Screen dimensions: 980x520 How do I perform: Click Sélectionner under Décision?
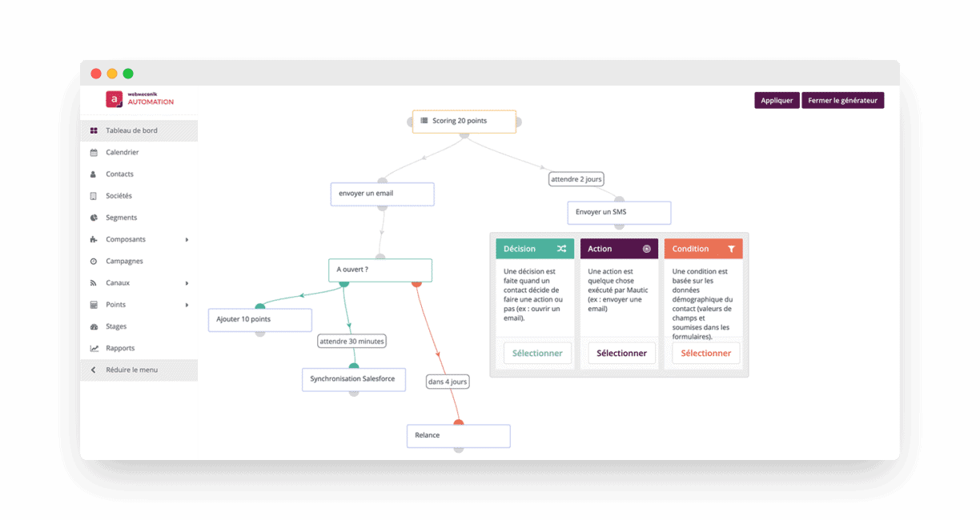pyautogui.click(x=537, y=353)
